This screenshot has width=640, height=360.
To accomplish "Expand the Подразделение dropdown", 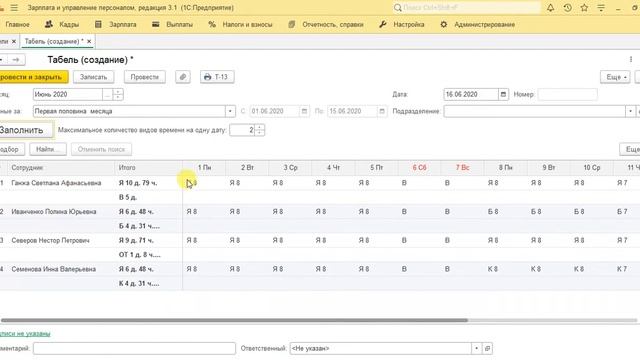I will click(630, 111).
